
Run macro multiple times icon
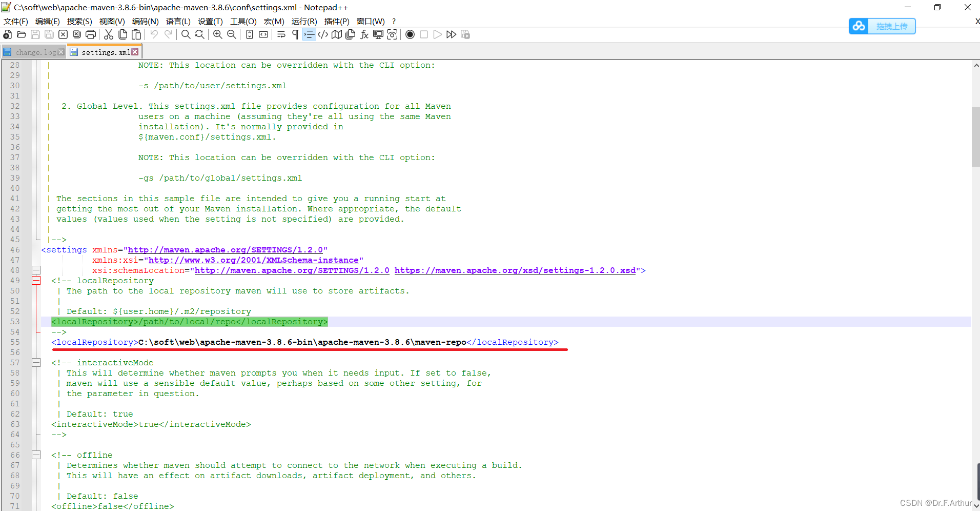coord(452,34)
